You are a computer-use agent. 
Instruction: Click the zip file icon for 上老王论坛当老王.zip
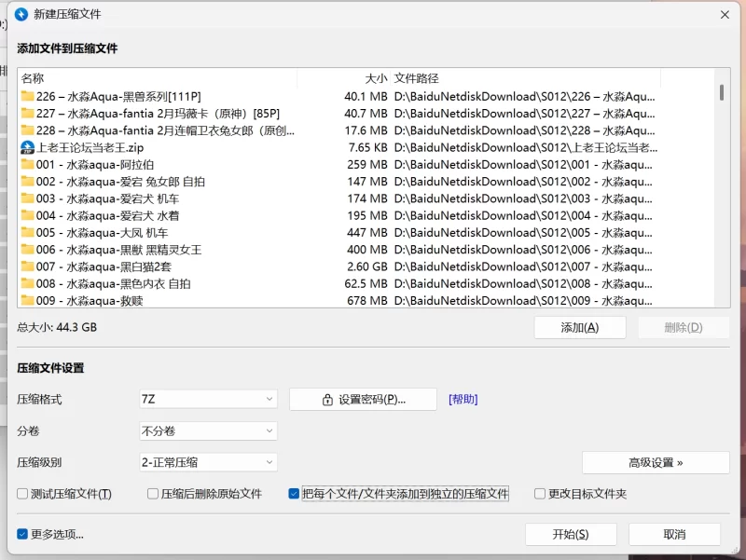(x=28, y=147)
